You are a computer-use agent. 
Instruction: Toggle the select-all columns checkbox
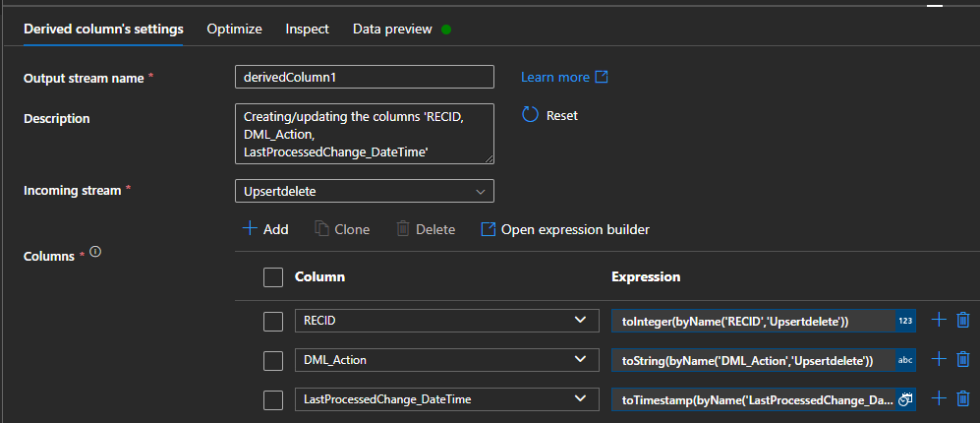coord(273,277)
